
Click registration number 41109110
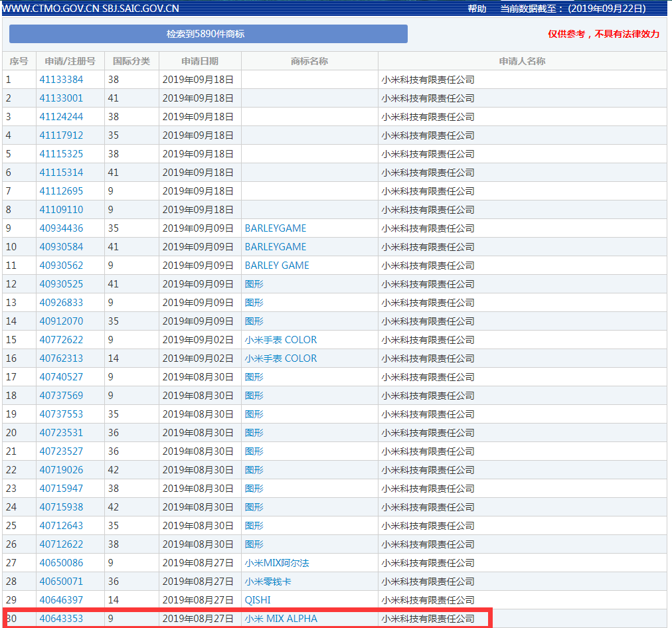click(61, 210)
